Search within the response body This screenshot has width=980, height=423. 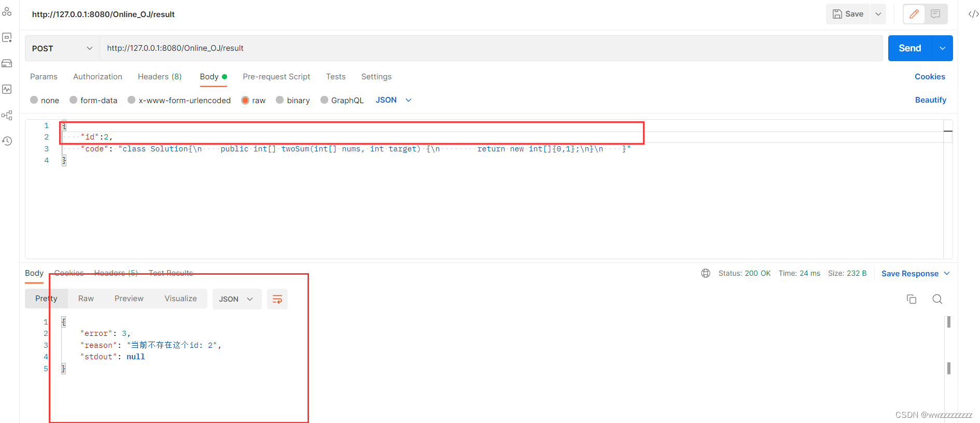click(937, 299)
